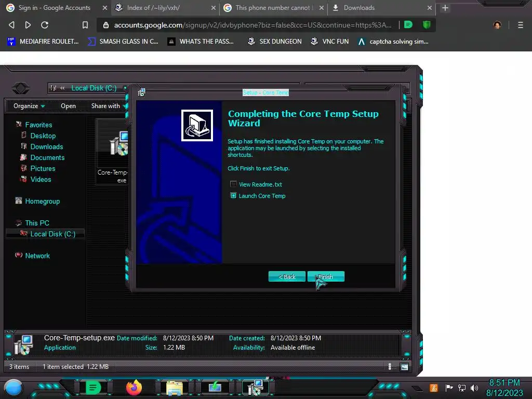
Task: Click Local Disk (C:) in the Explorer address bar
Action: click(x=94, y=88)
